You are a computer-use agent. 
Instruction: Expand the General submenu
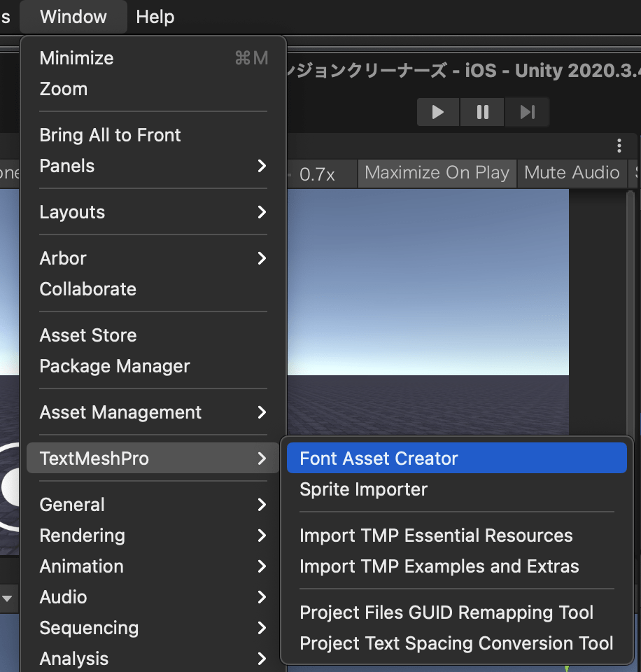[153, 505]
